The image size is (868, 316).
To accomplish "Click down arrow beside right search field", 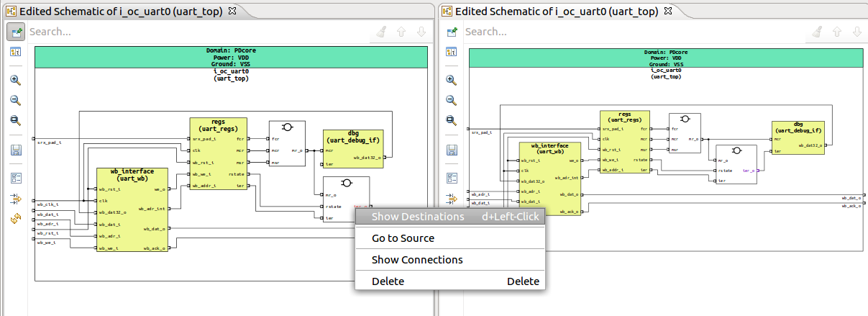I will (857, 32).
